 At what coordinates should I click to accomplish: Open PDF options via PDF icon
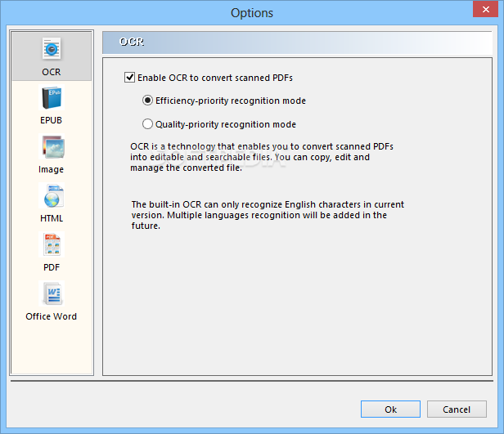[x=52, y=244]
